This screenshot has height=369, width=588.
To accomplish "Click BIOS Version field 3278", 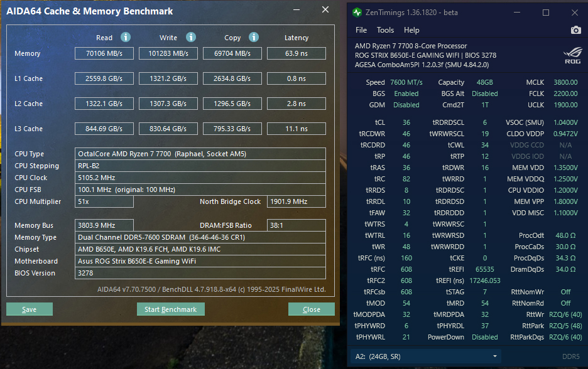I will 200,273.
